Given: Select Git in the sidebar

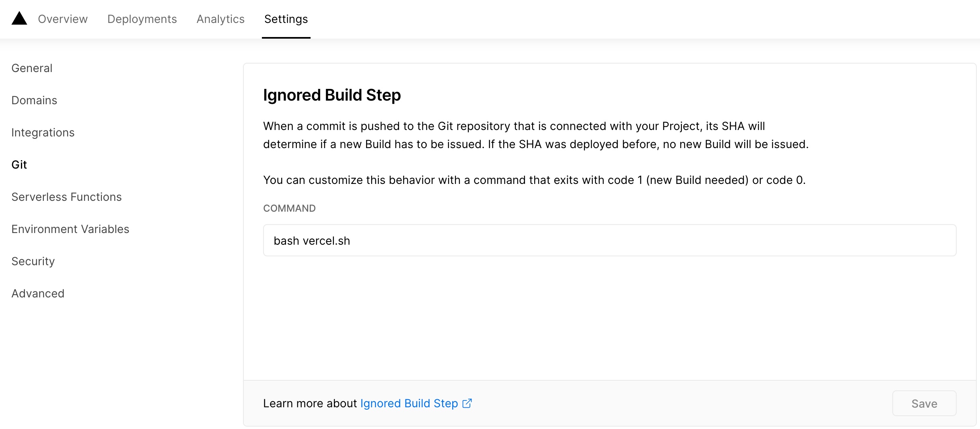Looking at the screenshot, I should 19,165.
